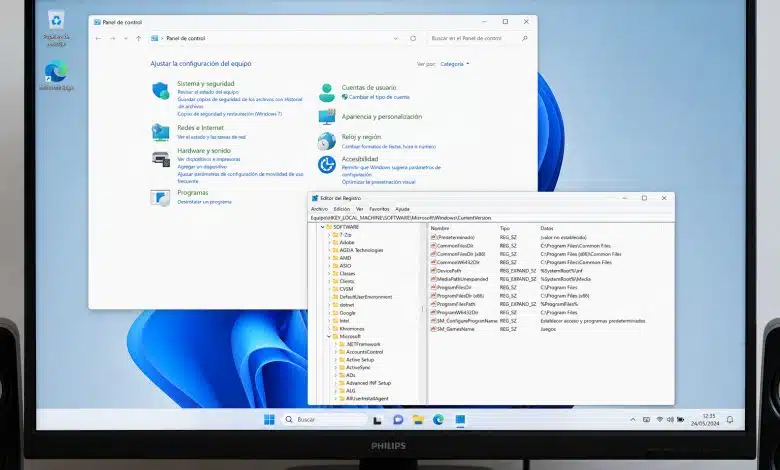Open the Redes e Internet icon
Image resolution: width=780 pixels, height=470 pixels.
coord(161,132)
